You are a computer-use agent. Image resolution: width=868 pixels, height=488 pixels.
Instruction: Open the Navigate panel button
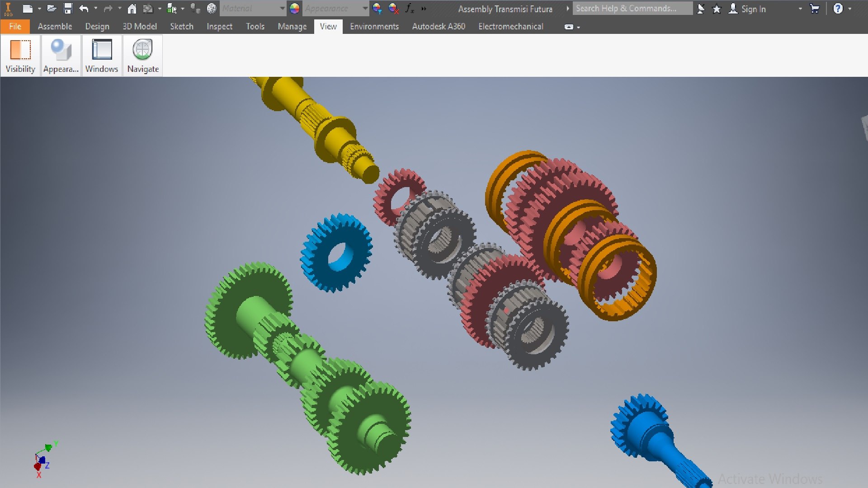click(143, 56)
